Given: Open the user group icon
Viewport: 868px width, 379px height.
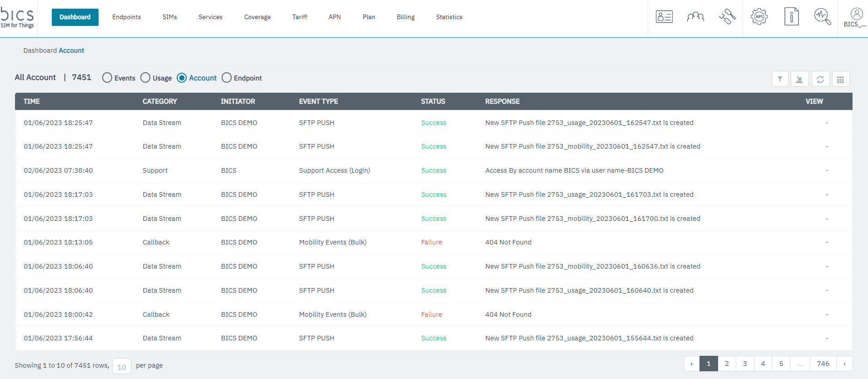Looking at the screenshot, I should tap(695, 17).
